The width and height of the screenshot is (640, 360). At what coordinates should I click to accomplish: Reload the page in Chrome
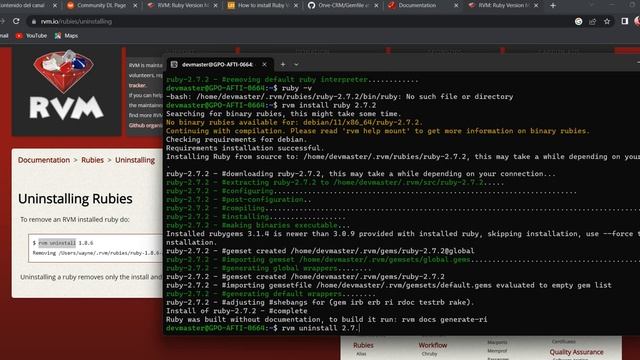16,21
